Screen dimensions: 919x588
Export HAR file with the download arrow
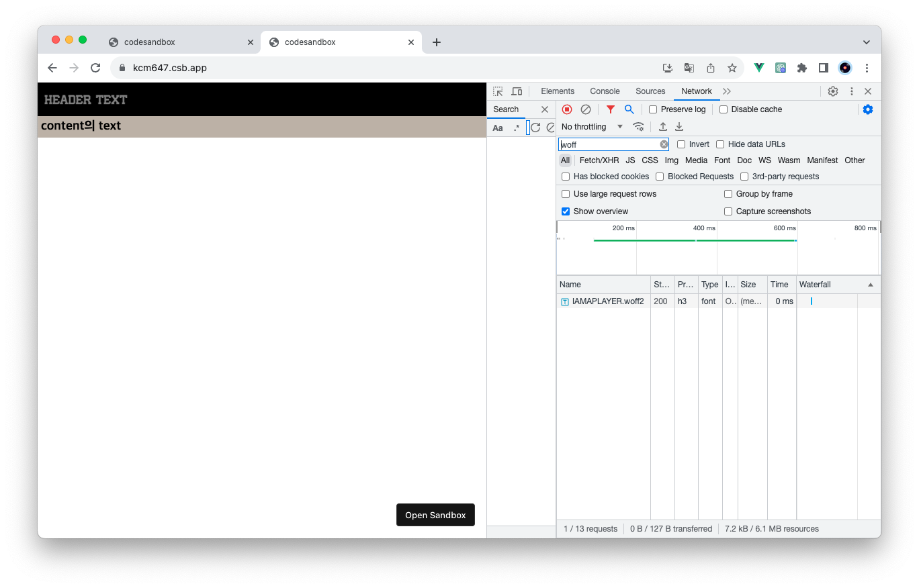coord(679,127)
